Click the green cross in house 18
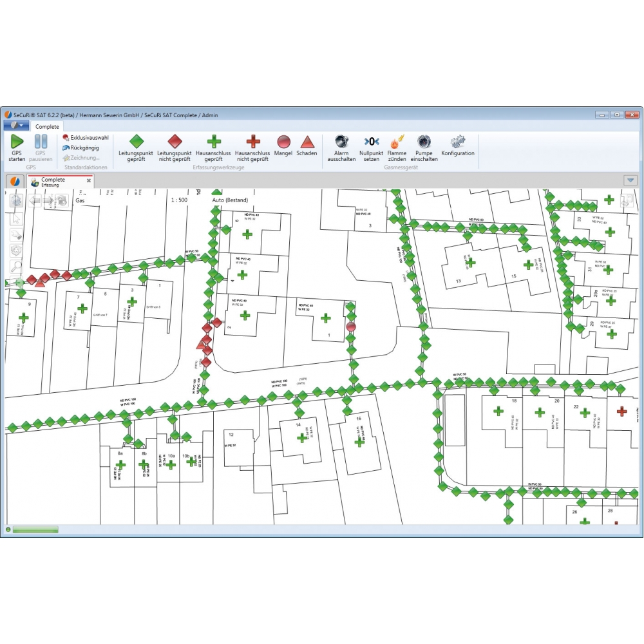Image resolution: width=644 pixels, height=644 pixels. pyautogui.click(x=498, y=411)
